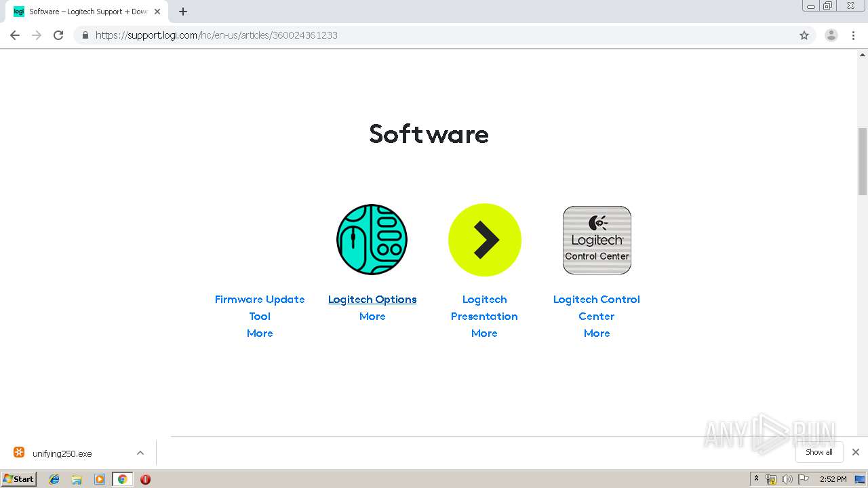Open the Logitech Presentation yellow arrow icon
The width and height of the screenshot is (868, 488).
484,240
